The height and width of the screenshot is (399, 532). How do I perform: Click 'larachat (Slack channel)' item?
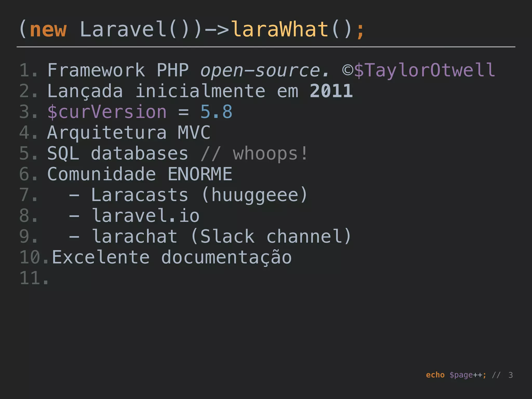point(222,236)
